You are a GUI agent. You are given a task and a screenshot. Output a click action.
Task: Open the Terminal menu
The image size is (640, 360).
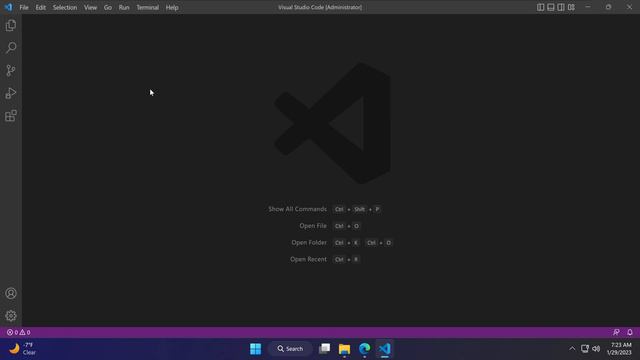click(147, 7)
